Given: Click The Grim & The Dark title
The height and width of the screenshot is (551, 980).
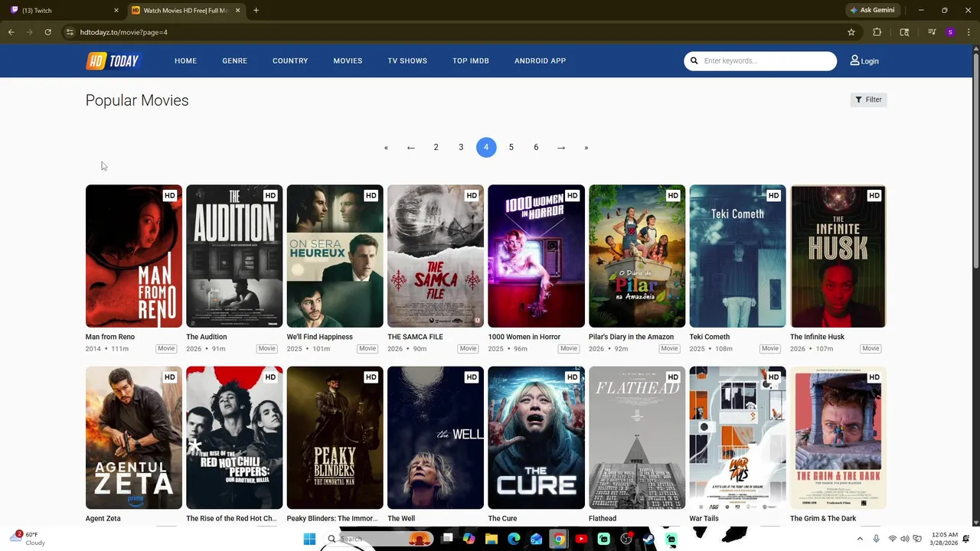Looking at the screenshot, I should [823, 519].
